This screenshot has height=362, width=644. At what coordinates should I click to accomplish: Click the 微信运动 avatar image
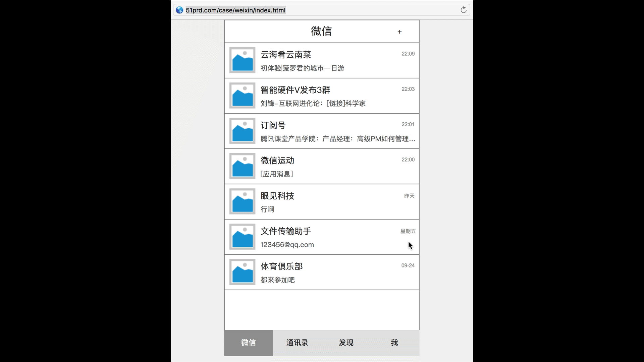click(x=242, y=166)
